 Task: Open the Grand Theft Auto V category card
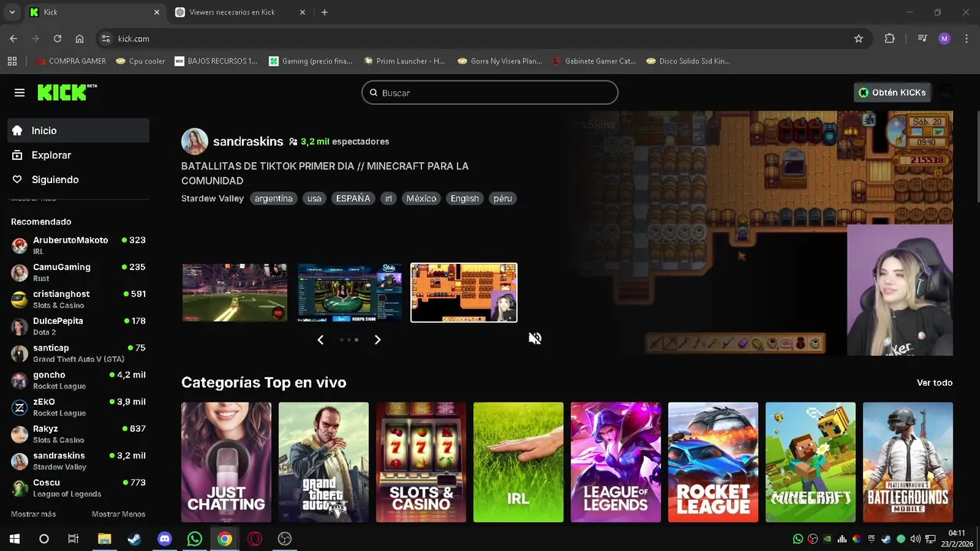click(x=323, y=462)
